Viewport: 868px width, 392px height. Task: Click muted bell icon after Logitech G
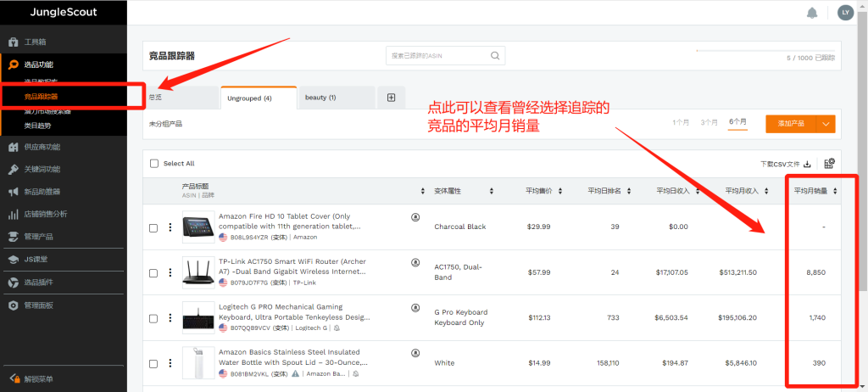tap(337, 328)
